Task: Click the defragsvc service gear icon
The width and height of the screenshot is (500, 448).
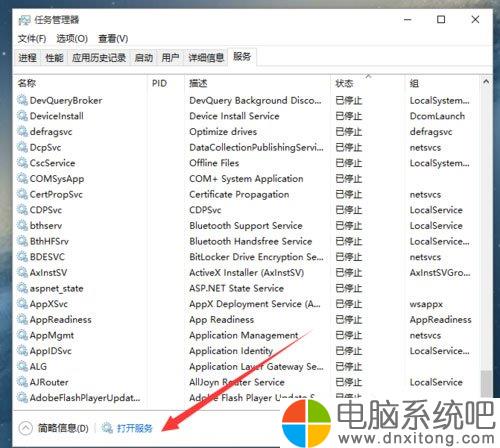Action: click(x=23, y=131)
